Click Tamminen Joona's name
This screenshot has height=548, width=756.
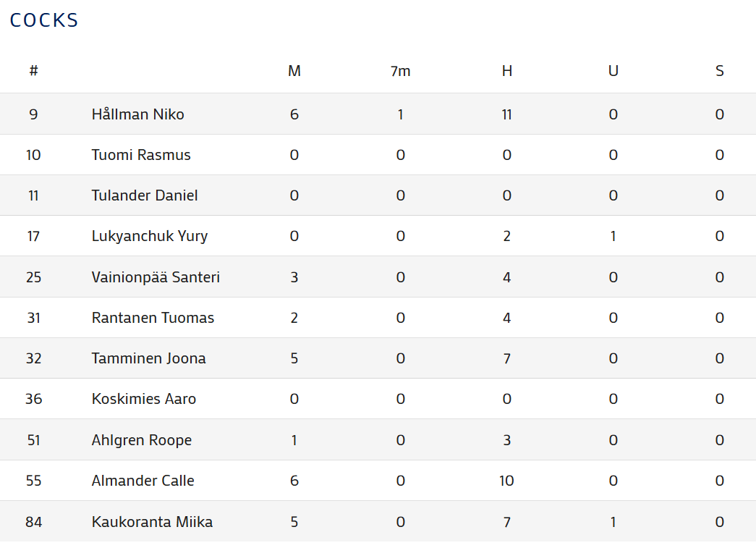[x=148, y=358]
